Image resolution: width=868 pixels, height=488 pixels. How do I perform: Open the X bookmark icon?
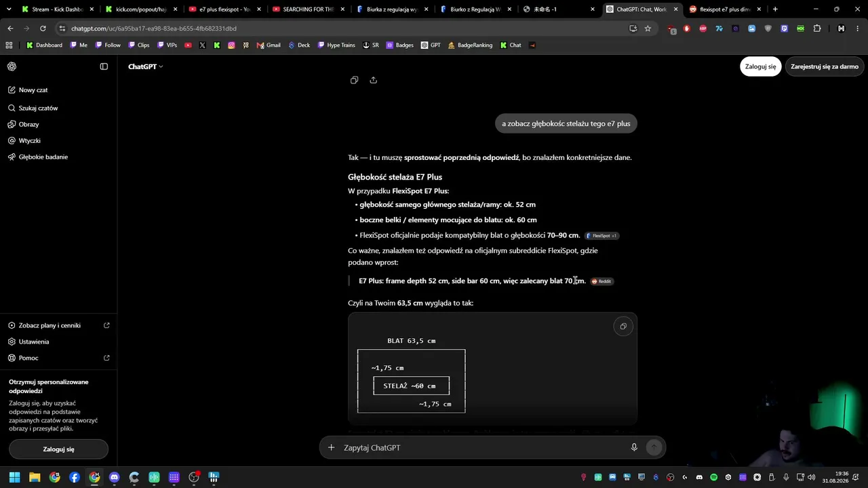[202, 45]
